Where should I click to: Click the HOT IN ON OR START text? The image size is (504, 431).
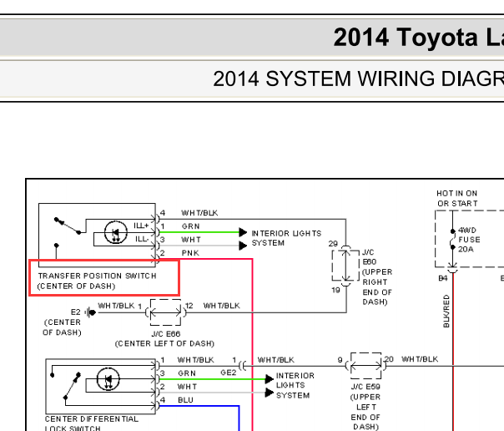click(x=456, y=199)
